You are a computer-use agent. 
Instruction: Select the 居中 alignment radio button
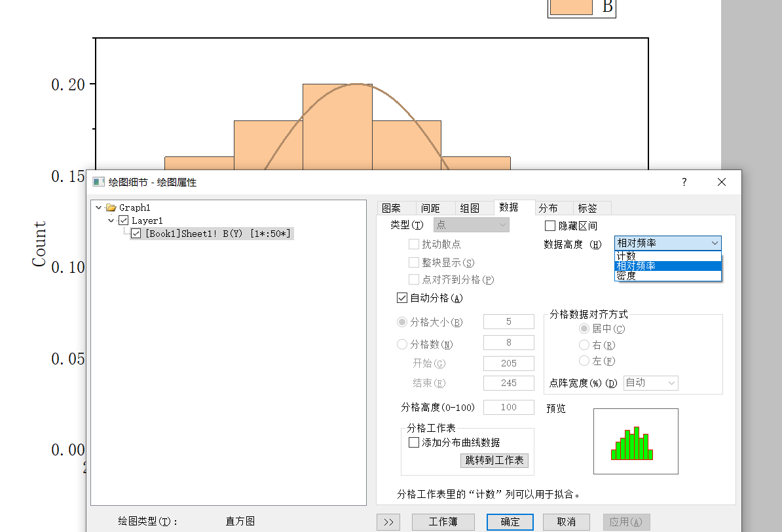tap(584, 328)
